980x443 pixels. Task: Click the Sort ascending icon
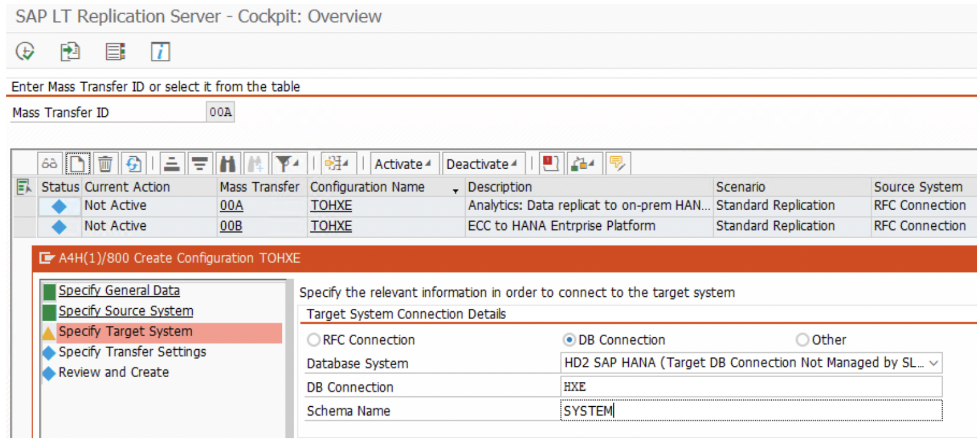pos(171,164)
